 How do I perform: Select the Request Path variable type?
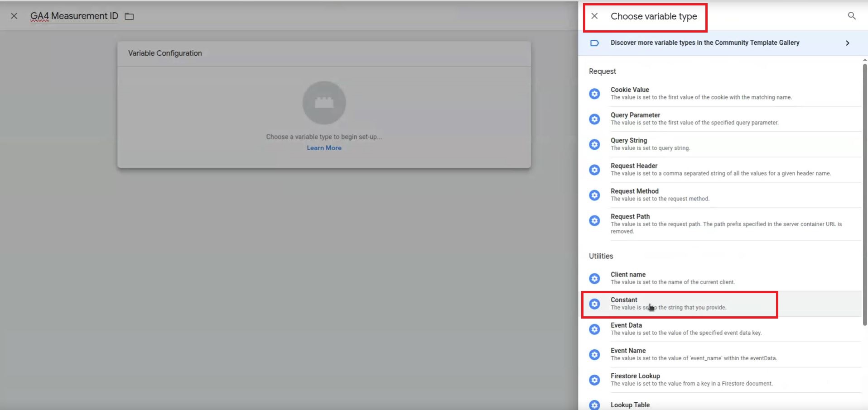(x=724, y=224)
